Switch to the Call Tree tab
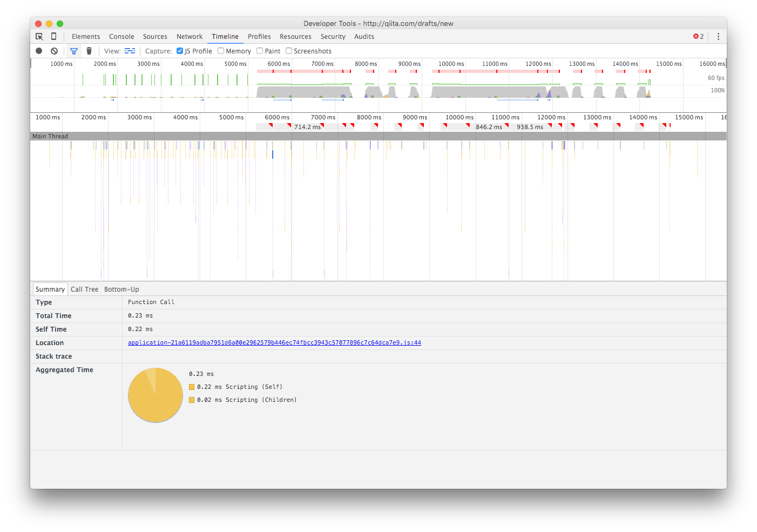The height and width of the screenshot is (532, 757). [x=84, y=289]
